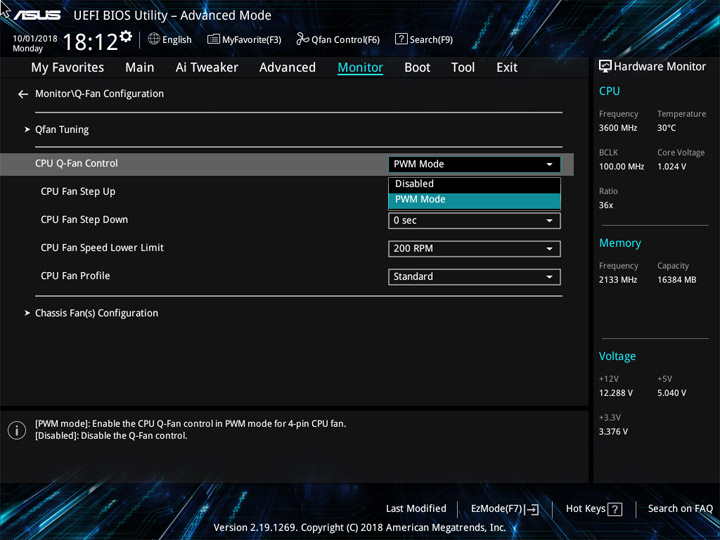Select the Monitor tab
The width and height of the screenshot is (720, 540).
(x=360, y=68)
